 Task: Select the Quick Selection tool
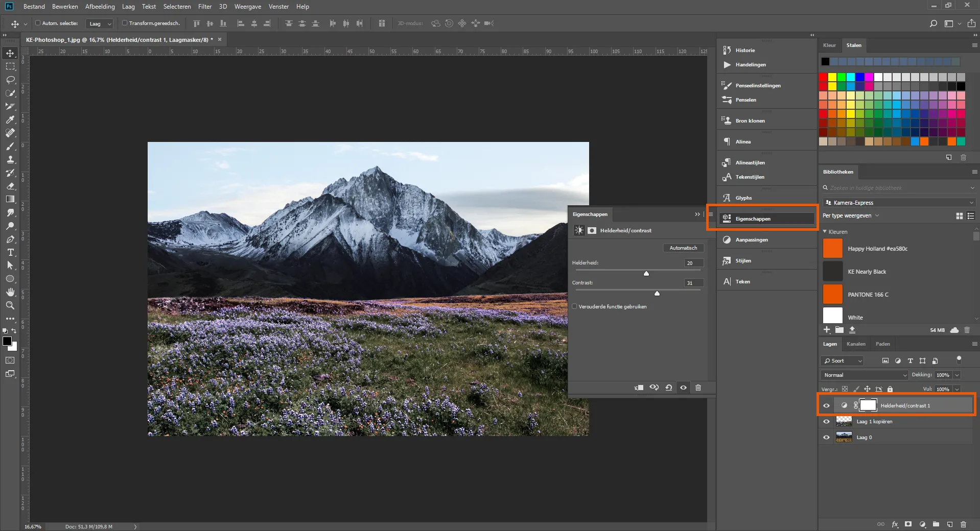pyautogui.click(x=10, y=93)
